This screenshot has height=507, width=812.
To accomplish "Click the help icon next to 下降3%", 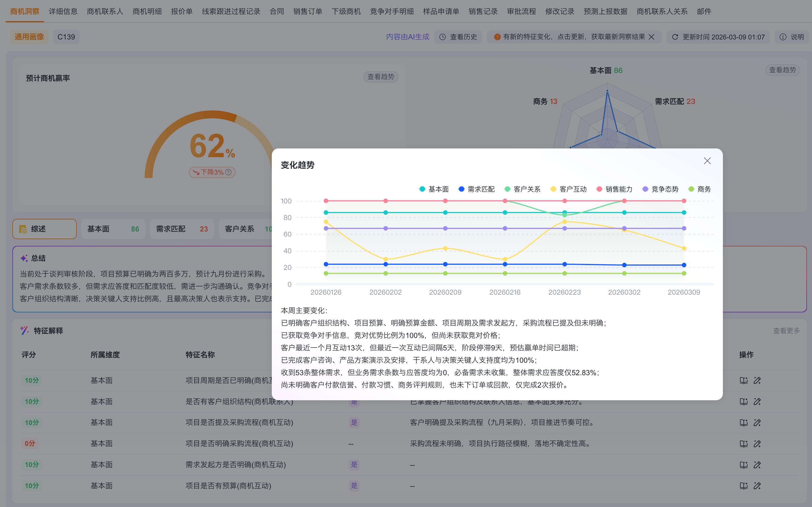I will 228,172.
